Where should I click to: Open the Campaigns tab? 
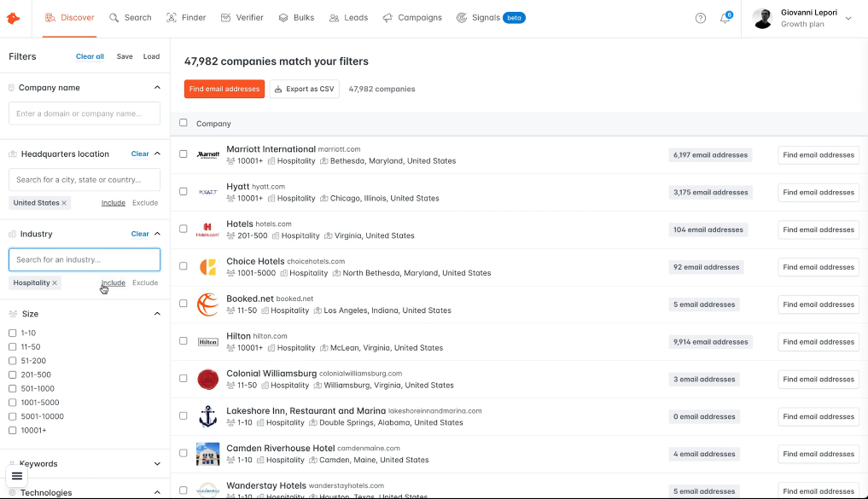pos(412,18)
